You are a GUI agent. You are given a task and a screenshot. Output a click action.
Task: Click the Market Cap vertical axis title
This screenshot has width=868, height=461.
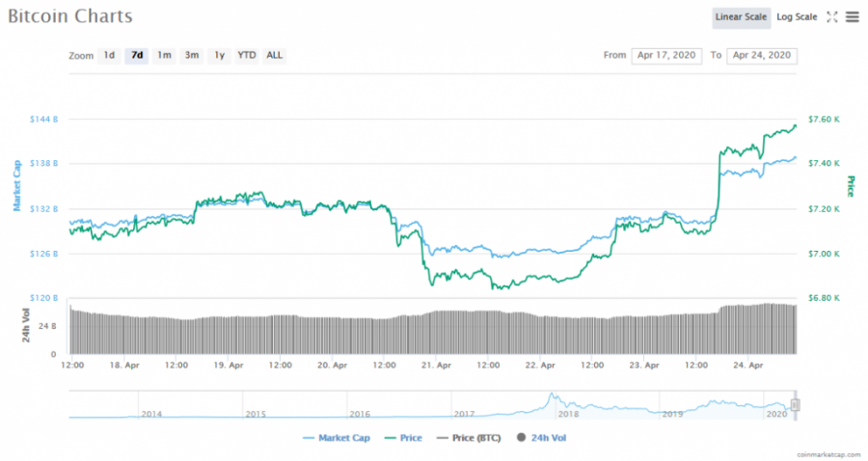point(16,185)
